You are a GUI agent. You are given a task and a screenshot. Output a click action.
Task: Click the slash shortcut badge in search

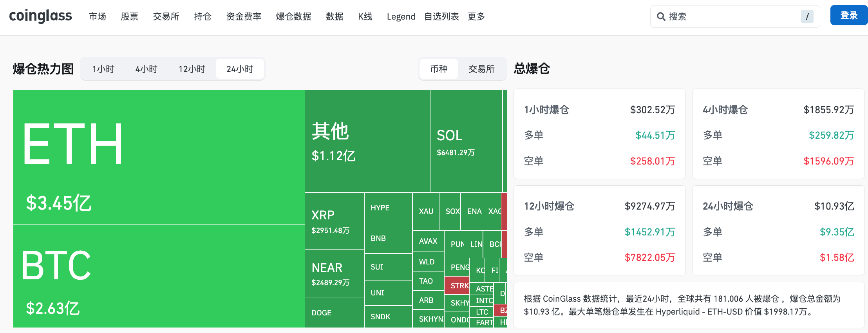[x=807, y=16]
